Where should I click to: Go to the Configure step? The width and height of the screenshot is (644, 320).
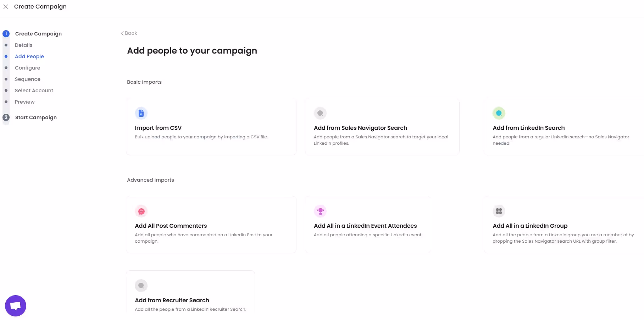pyautogui.click(x=27, y=68)
